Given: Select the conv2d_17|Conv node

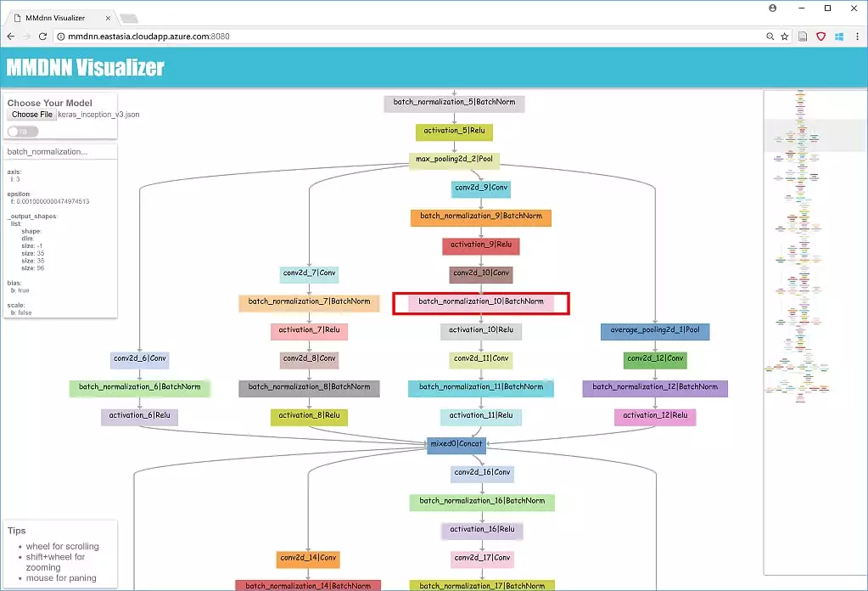Looking at the screenshot, I should [x=482, y=559].
